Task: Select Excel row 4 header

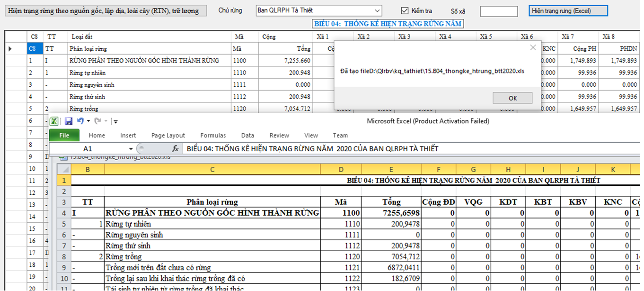Action: (x=63, y=213)
